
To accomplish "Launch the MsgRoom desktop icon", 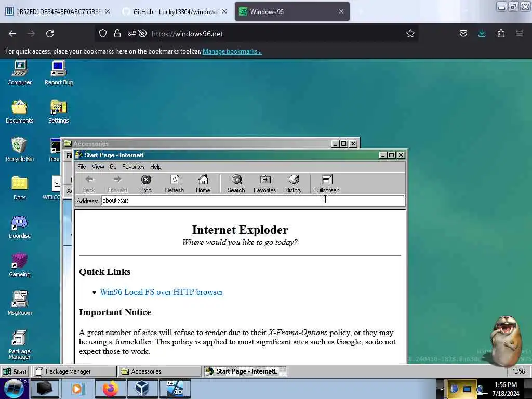I will pos(19,303).
